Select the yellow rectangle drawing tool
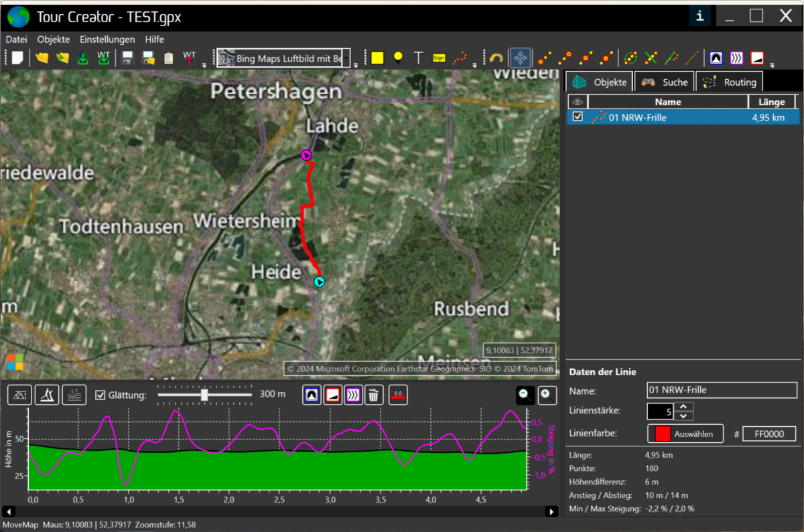 [377, 58]
